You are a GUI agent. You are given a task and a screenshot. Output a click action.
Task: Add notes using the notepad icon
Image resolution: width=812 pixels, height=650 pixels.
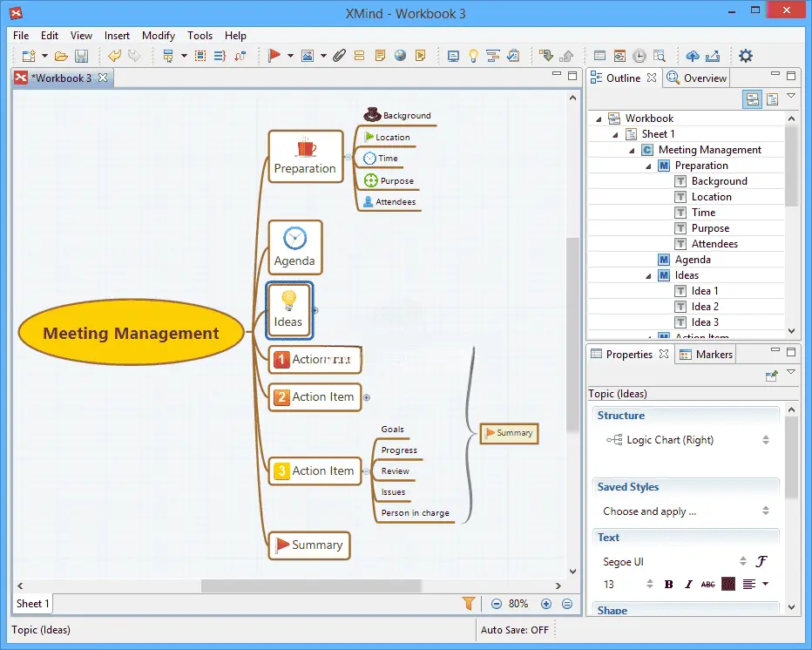click(x=380, y=56)
